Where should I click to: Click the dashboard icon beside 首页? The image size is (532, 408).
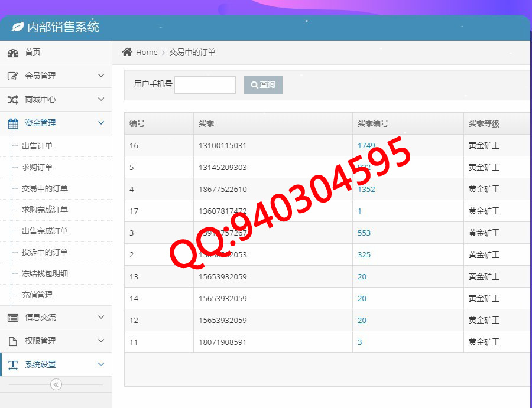point(13,53)
